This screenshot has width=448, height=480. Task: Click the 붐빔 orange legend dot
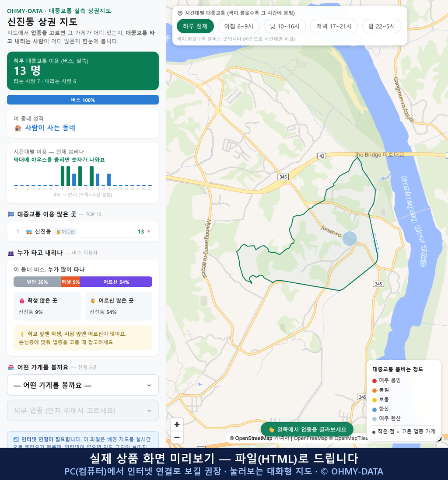[x=374, y=390]
